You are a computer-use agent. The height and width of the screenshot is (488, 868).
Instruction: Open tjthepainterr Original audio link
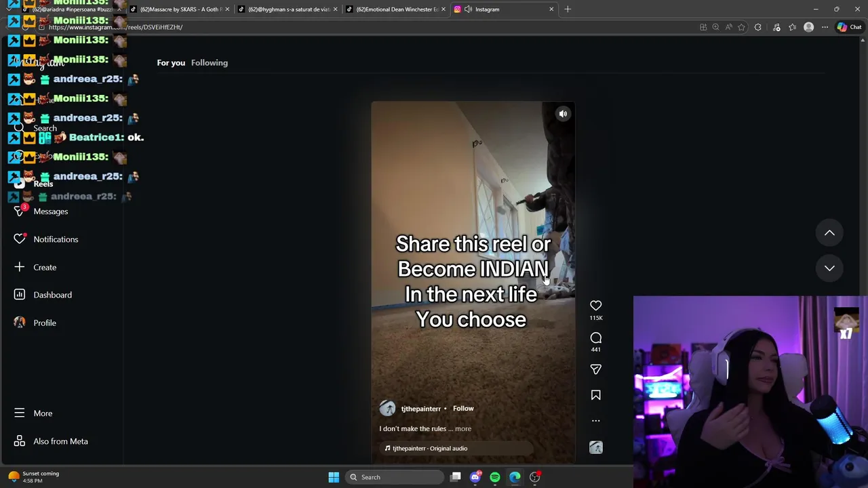click(430, 448)
